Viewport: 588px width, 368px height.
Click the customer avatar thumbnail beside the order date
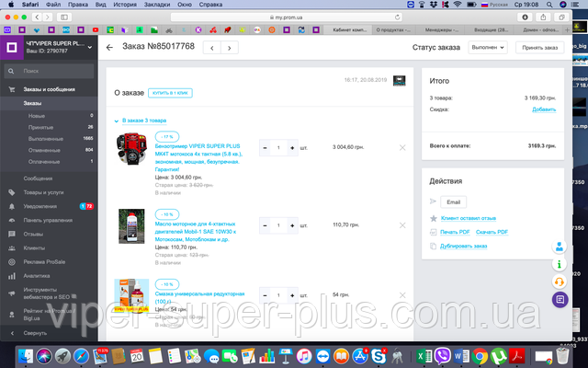tap(399, 80)
